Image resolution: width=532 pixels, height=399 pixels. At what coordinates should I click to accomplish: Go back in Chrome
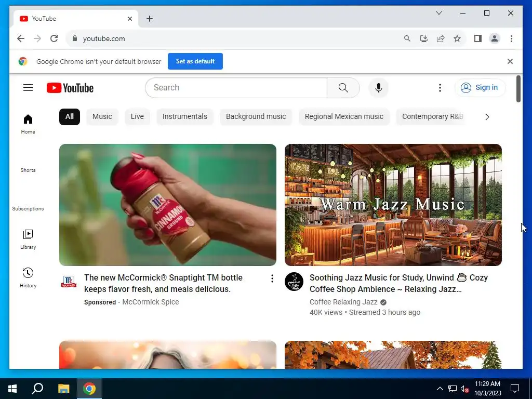(x=21, y=38)
